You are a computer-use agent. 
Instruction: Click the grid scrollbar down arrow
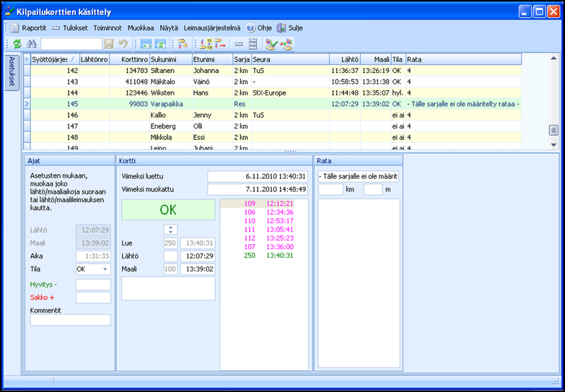(x=554, y=144)
